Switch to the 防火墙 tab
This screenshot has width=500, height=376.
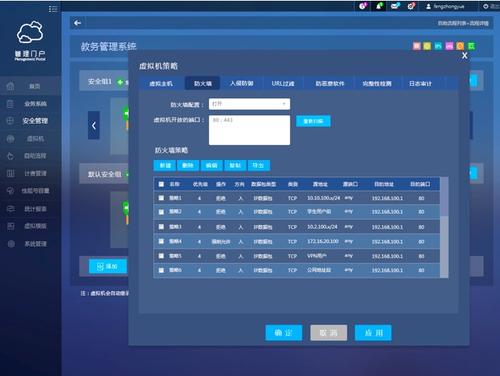(203, 84)
